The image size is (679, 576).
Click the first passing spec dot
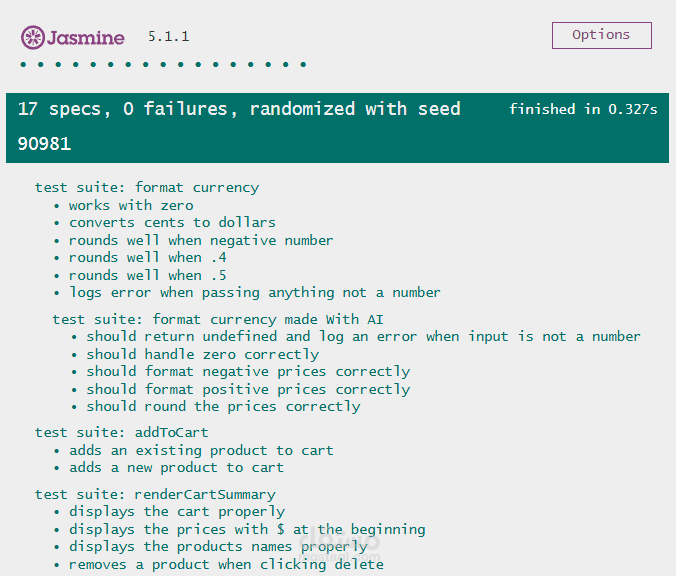(x=23, y=65)
